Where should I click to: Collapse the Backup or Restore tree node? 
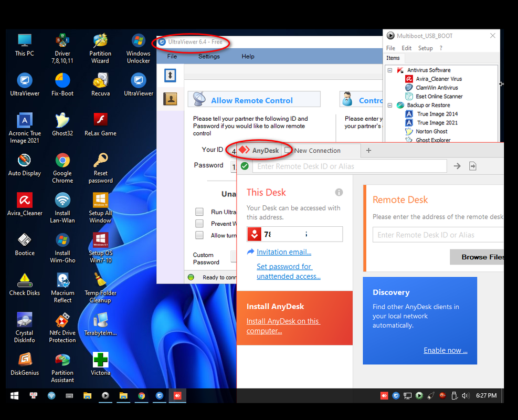[x=390, y=105]
